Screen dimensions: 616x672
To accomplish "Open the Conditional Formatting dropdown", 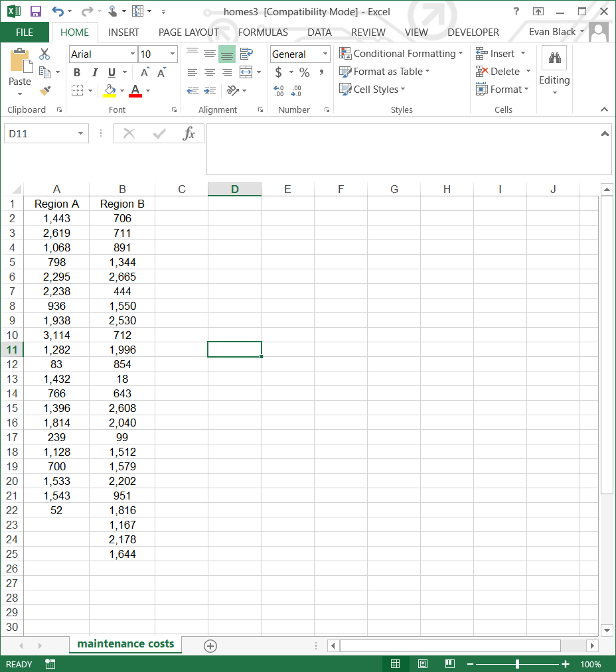I will (x=401, y=54).
